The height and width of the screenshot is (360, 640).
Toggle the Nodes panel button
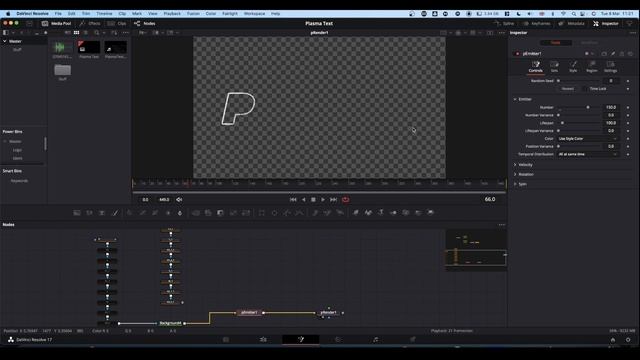pos(145,23)
